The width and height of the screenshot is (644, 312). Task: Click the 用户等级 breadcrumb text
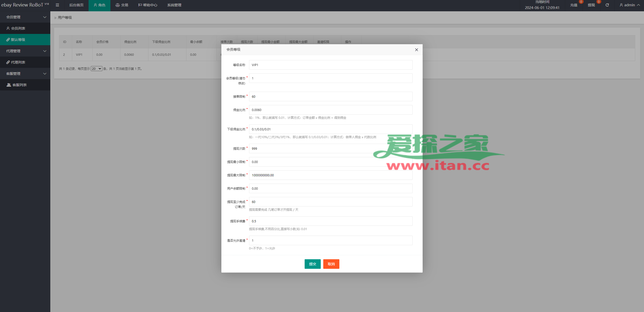click(x=65, y=18)
